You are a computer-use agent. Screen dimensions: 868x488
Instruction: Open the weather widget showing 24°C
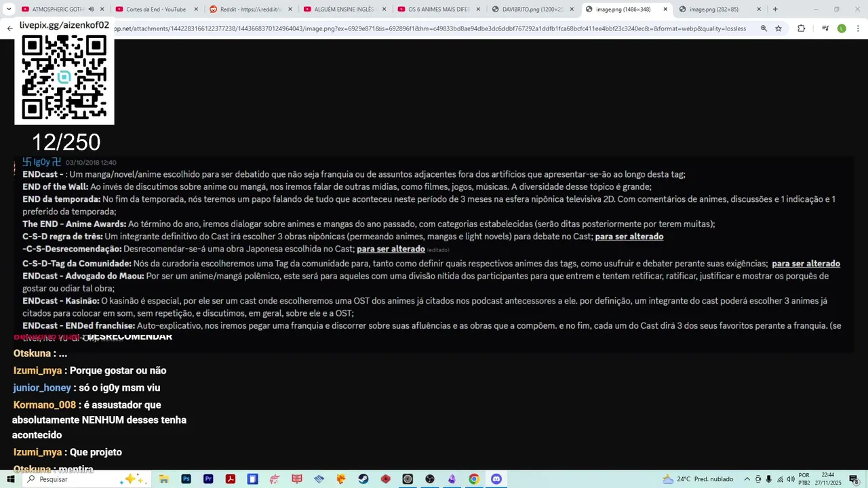(x=698, y=479)
